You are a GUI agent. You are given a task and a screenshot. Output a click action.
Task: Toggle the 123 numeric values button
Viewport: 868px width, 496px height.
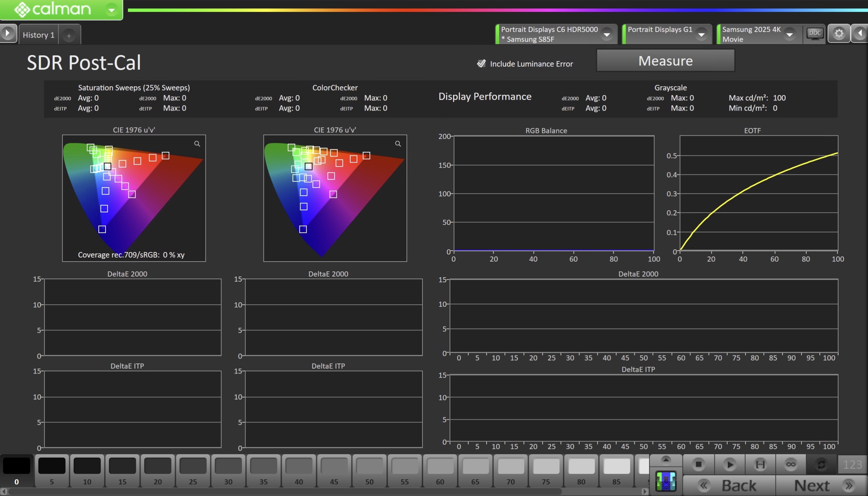coord(852,464)
